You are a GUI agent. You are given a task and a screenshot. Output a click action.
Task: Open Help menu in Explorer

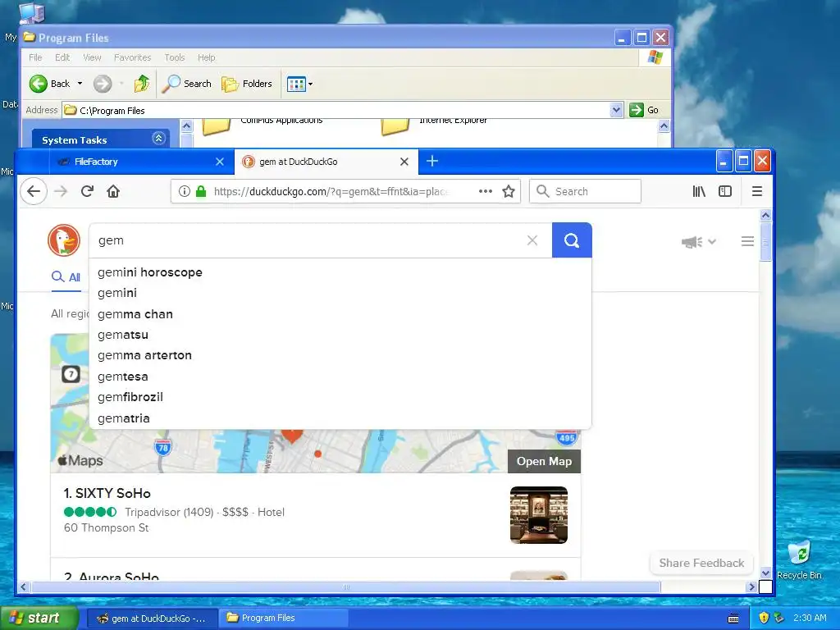click(x=206, y=57)
